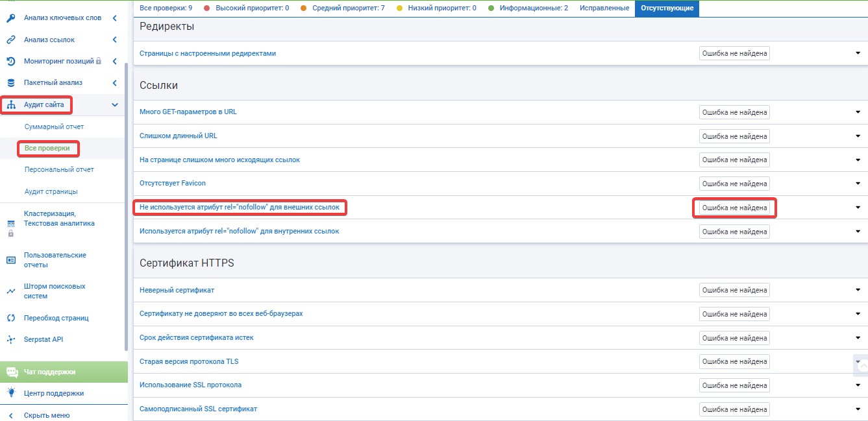
Task: Click the support chat bubble icon
Action: coord(12,372)
